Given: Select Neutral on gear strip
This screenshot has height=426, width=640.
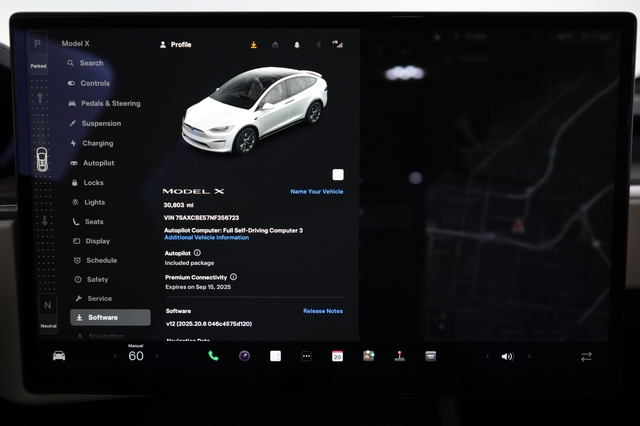Looking at the screenshot, I should (48, 313).
